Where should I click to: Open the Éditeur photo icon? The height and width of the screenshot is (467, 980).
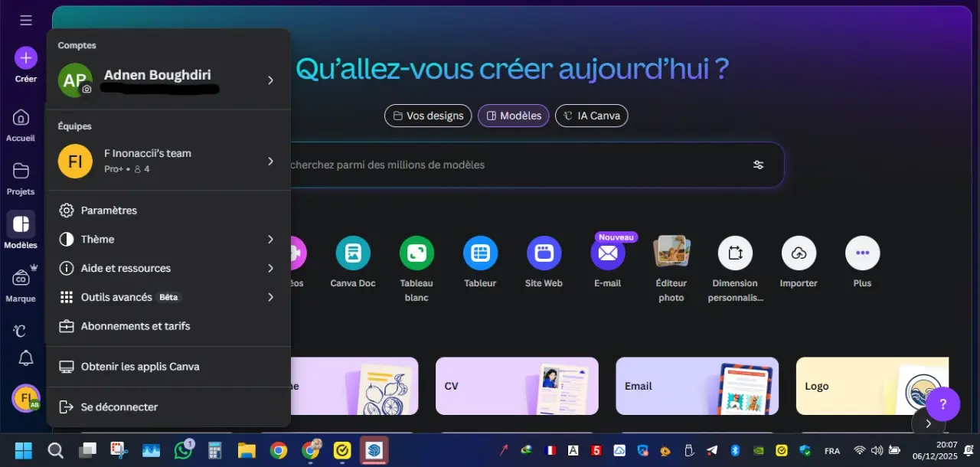coord(671,251)
